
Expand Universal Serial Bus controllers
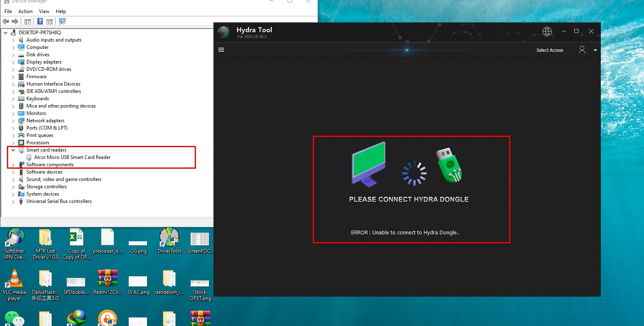click(13, 202)
